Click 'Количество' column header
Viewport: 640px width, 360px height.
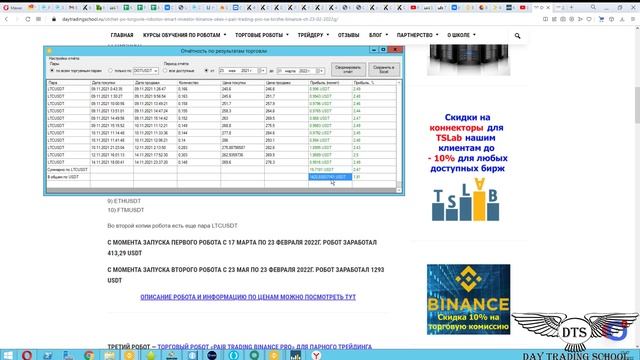(199, 83)
